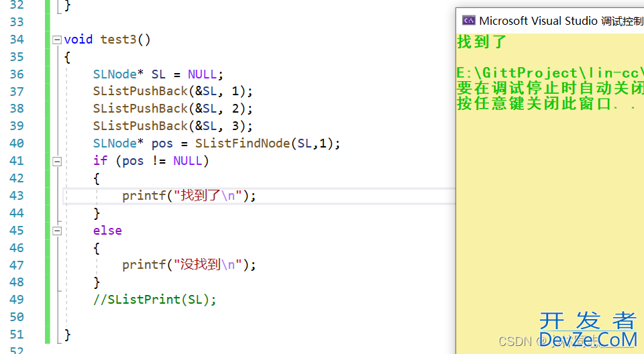Click the 按任意键关闭此窗口 console message

coord(547,103)
